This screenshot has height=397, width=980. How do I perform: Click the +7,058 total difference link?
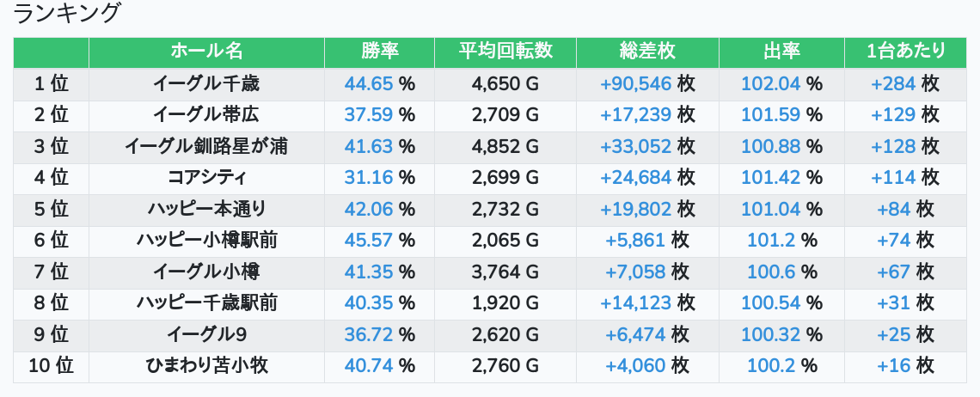pos(636,272)
